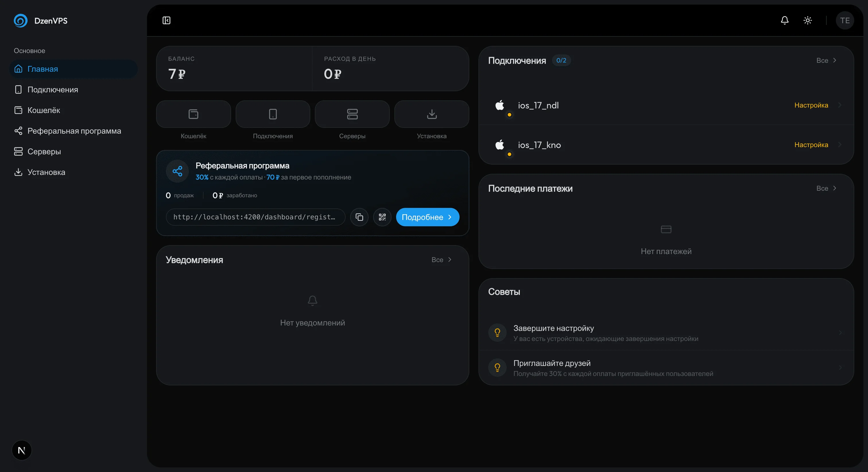Click the Подключения quick-action device tile
This screenshot has height=472, width=868.
point(273,114)
